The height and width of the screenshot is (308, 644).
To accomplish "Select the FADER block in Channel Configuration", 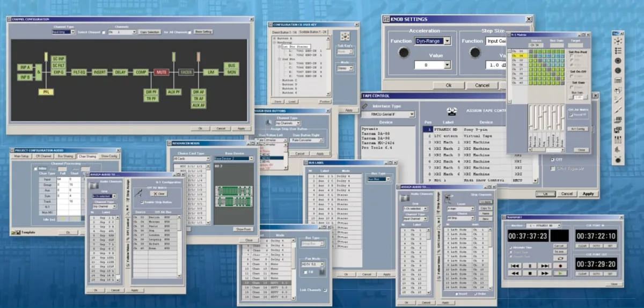I will coord(186,72).
